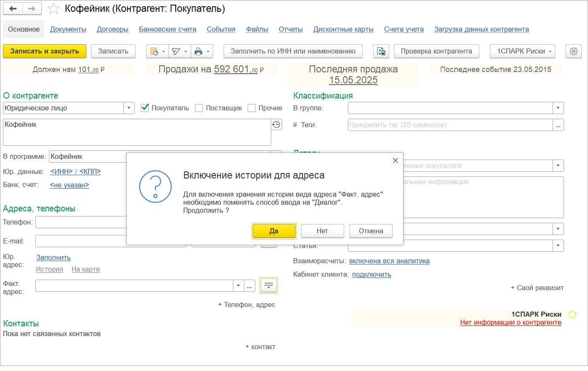The image size is (588, 371).
Task: Check the Прочие checkbox
Action: (x=251, y=108)
